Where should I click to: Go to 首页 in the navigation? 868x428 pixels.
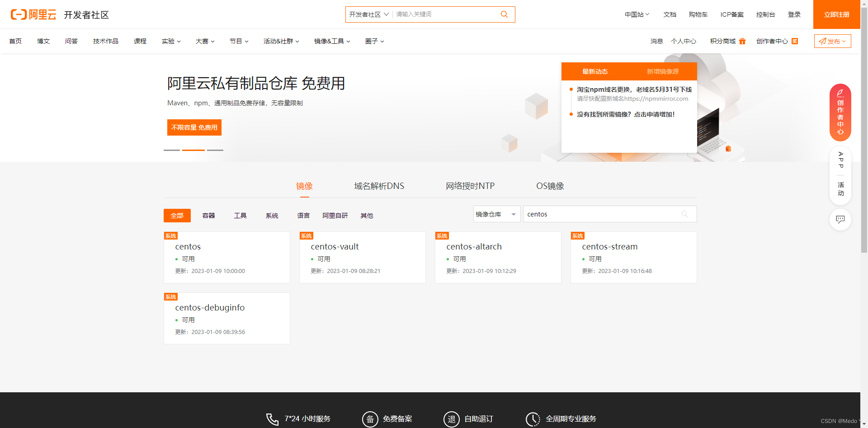pos(15,41)
